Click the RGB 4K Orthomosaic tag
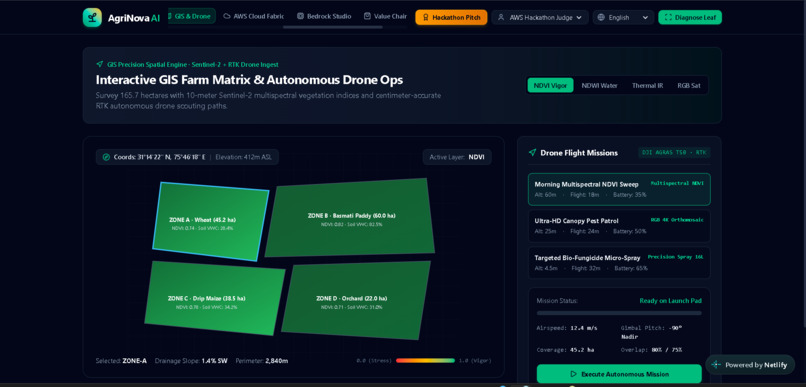This screenshot has height=387, width=806. [x=677, y=219]
